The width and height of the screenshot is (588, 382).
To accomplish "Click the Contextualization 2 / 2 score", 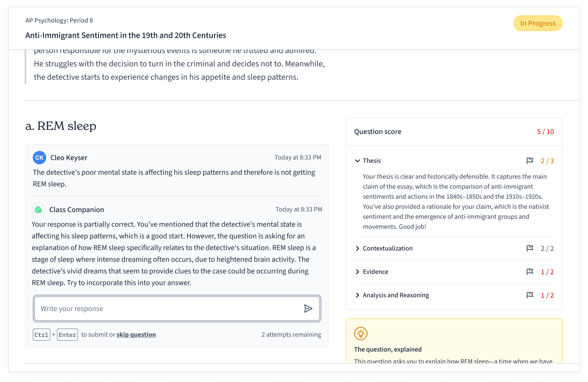I will coord(547,248).
